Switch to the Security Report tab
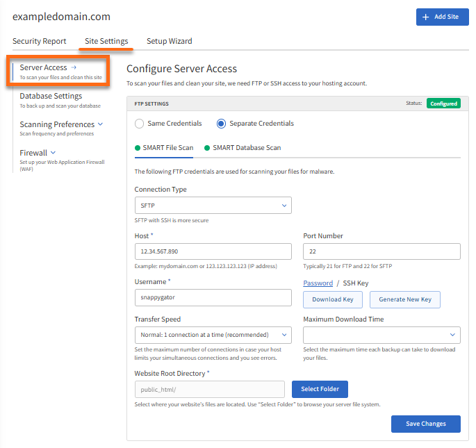The image size is (476, 448). [x=39, y=41]
